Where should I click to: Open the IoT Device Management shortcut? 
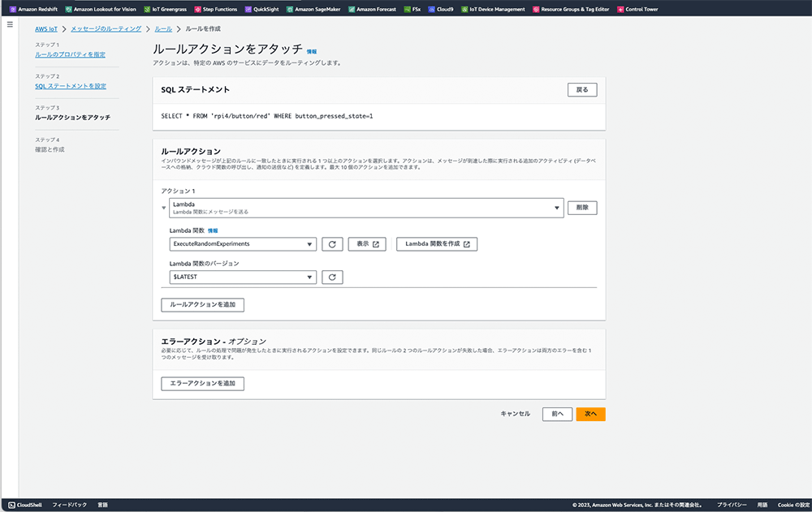point(493,9)
